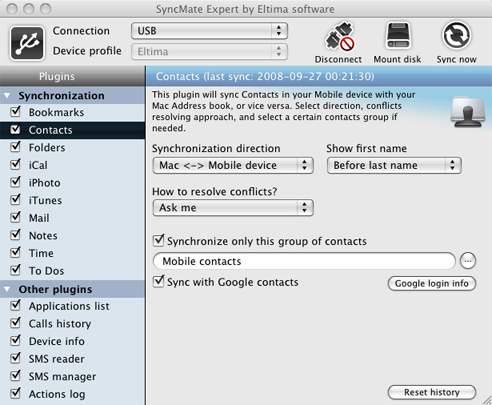Screen dimensions: 492x405
Task: Select Bookmarks in the plugins list
Action: tap(72, 112)
